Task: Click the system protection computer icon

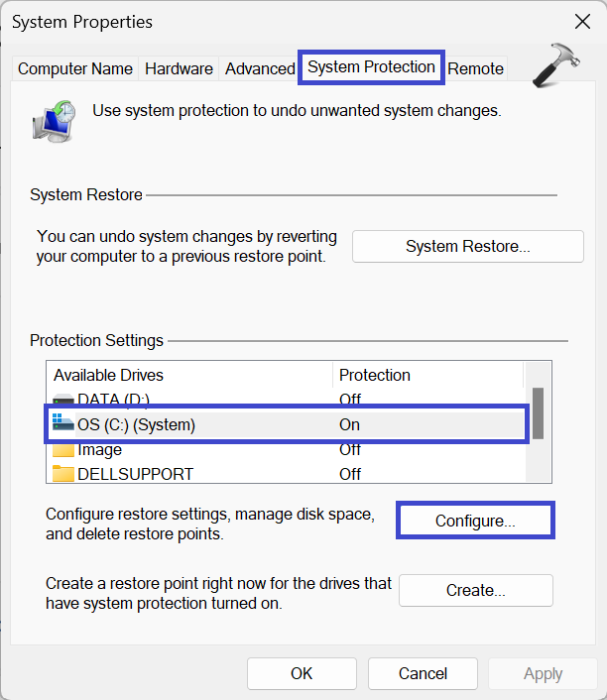Action: click(53, 116)
